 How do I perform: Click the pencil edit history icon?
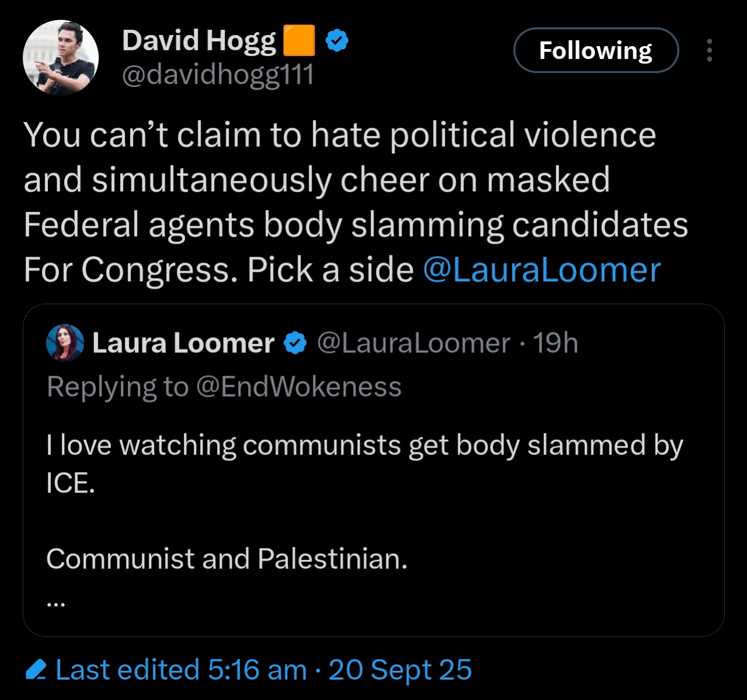pyautogui.click(x=36, y=670)
